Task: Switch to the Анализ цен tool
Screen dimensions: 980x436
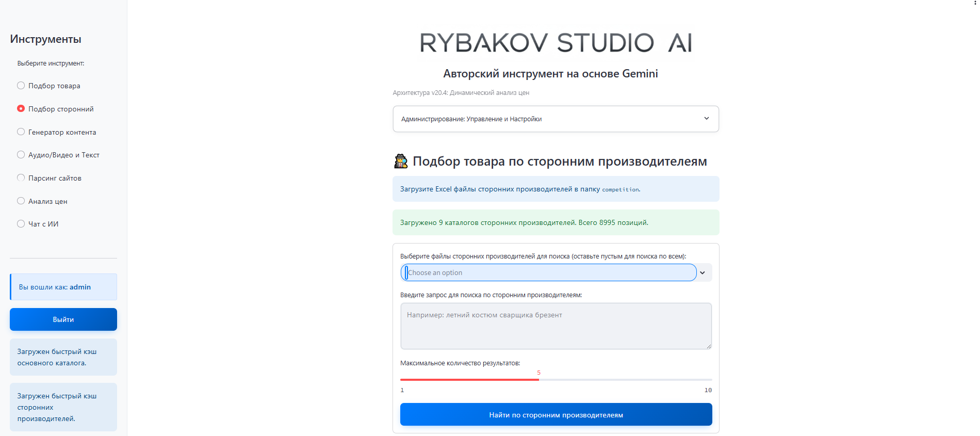Action: pyautogui.click(x=21, y=201)
